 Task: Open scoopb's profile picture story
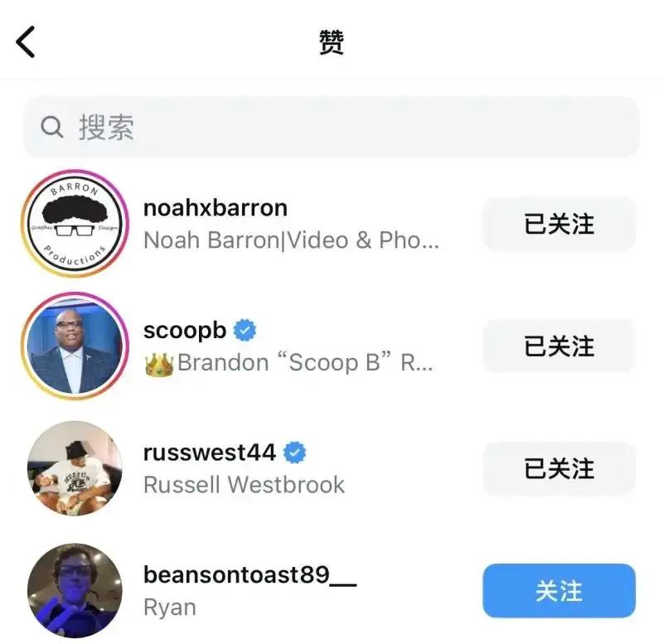[x=75, y=346]
